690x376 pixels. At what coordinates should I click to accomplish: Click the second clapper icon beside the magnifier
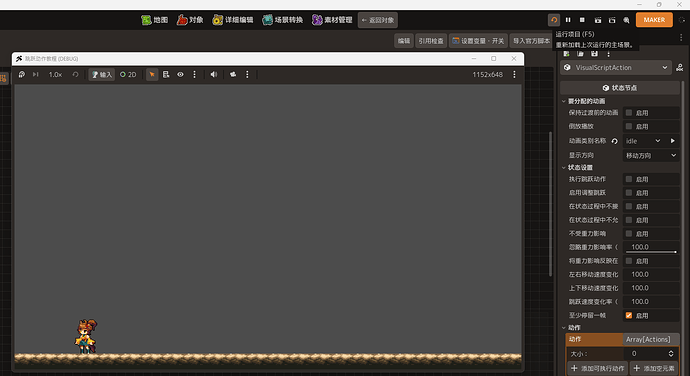(x=612, y=20)
